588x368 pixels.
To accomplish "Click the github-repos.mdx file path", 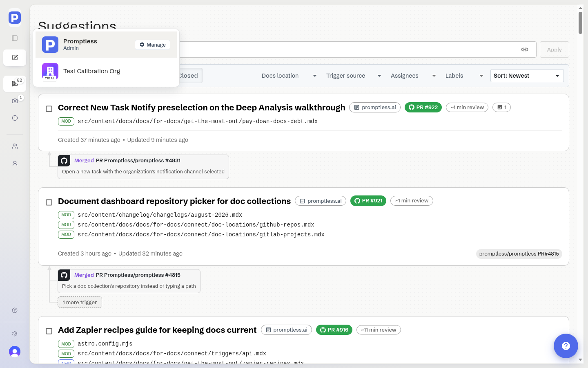I will (196, 225).
